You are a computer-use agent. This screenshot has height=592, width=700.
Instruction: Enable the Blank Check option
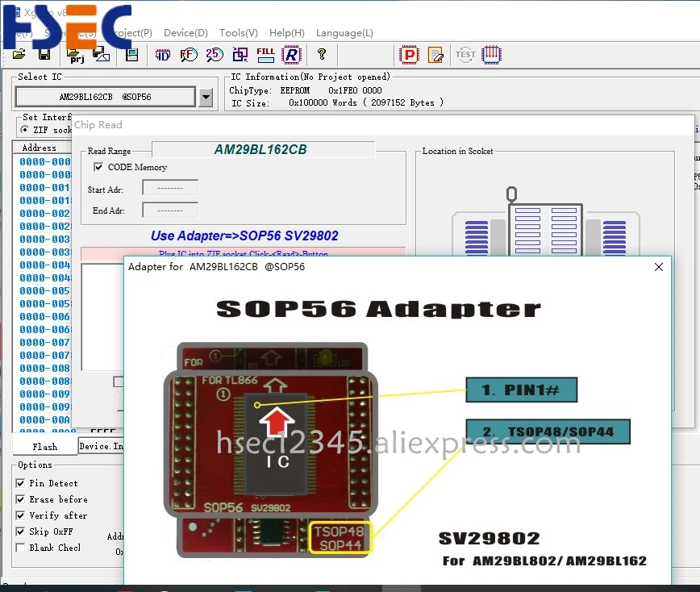(x=20, y=548)
